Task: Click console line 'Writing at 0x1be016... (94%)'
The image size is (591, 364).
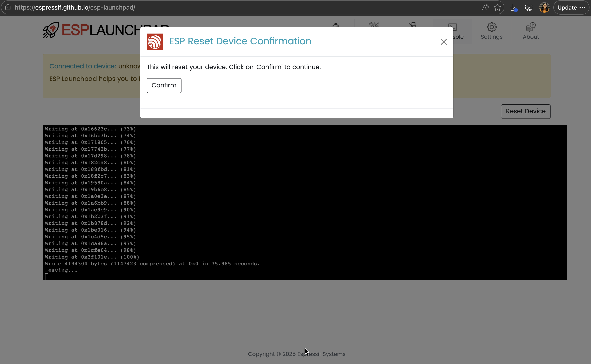Action: [90, 230]
